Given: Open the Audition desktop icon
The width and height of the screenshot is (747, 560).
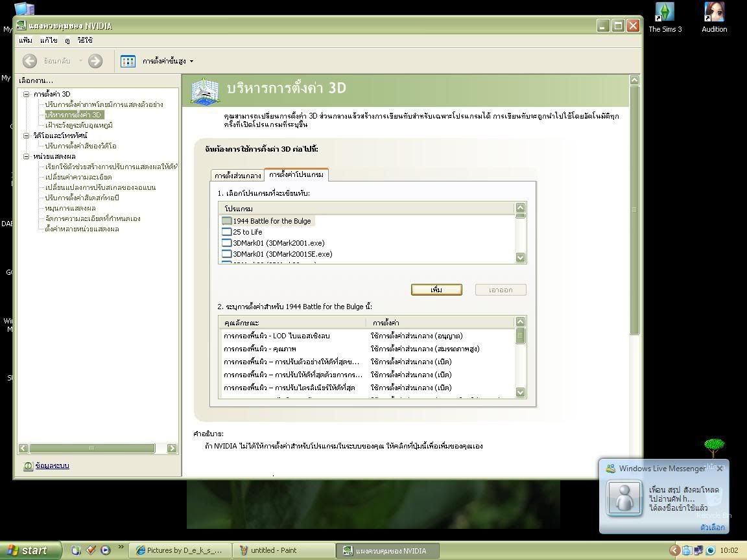Looking at the screenshot, I should click(714, 17).
